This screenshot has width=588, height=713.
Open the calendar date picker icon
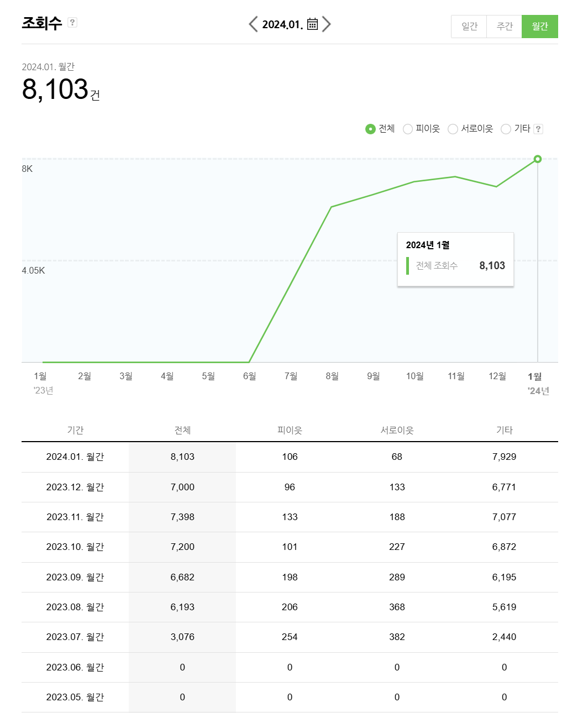312,24
